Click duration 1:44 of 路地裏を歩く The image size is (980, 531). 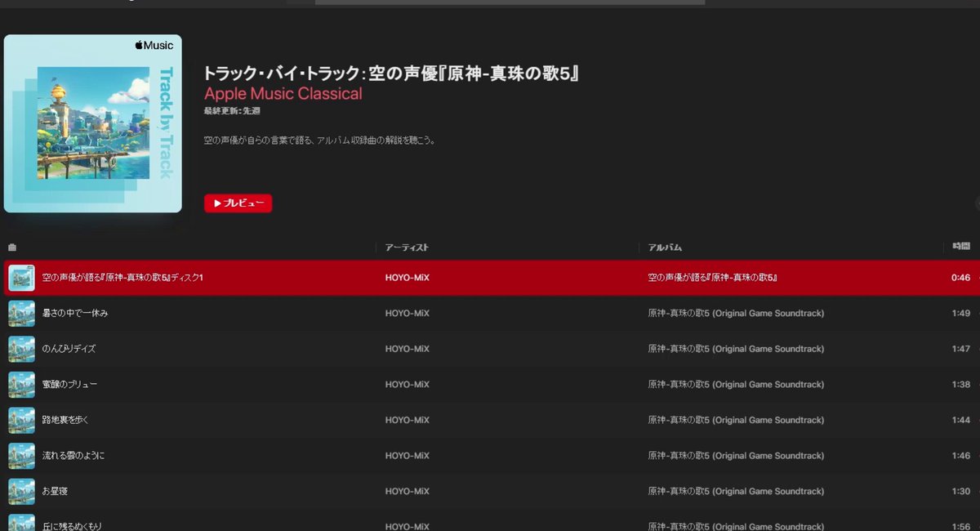(961, 420)
